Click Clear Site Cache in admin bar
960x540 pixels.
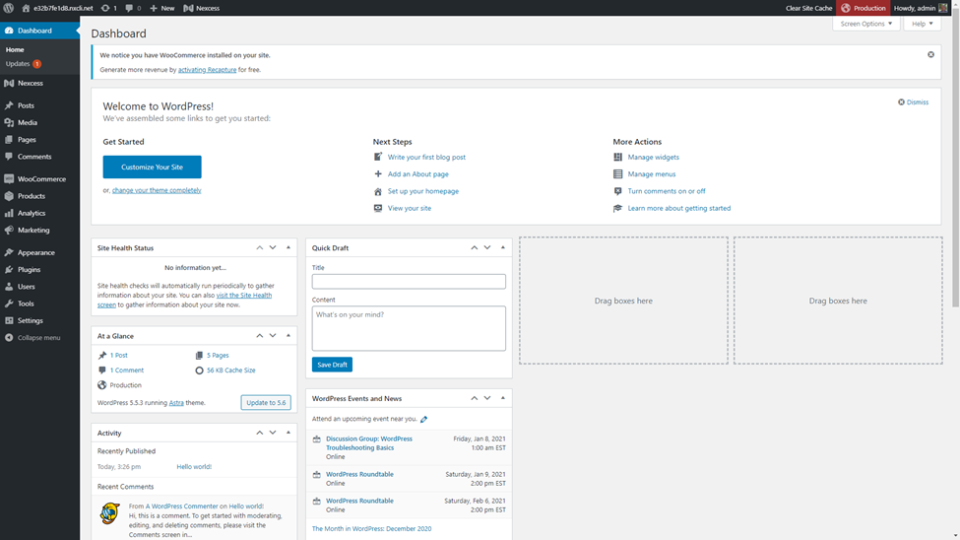point(809,8)
